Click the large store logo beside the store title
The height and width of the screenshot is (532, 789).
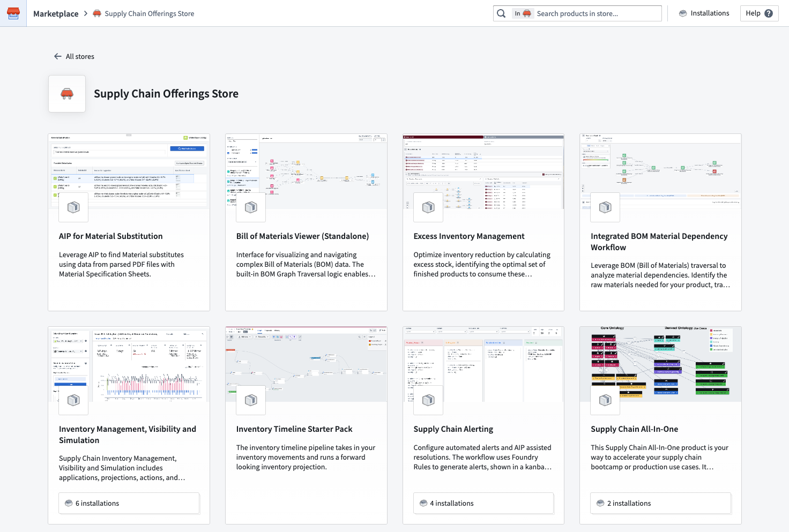(67, 94)
